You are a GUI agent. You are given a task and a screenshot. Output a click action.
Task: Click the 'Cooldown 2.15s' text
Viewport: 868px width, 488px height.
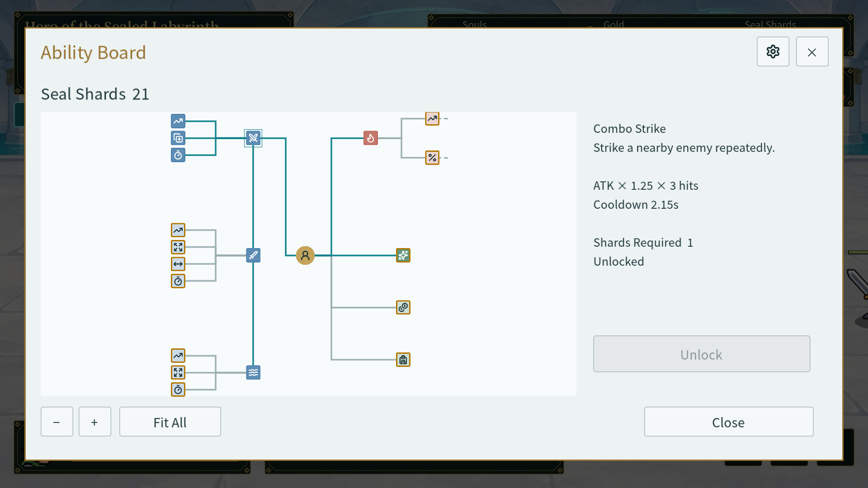(x=636, y=205)
